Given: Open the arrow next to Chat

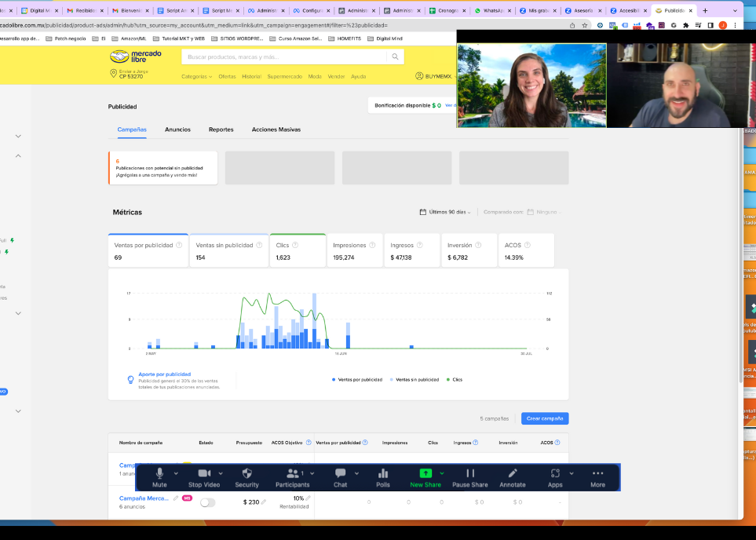Looking at the screenshot, I should pos(356,473).
